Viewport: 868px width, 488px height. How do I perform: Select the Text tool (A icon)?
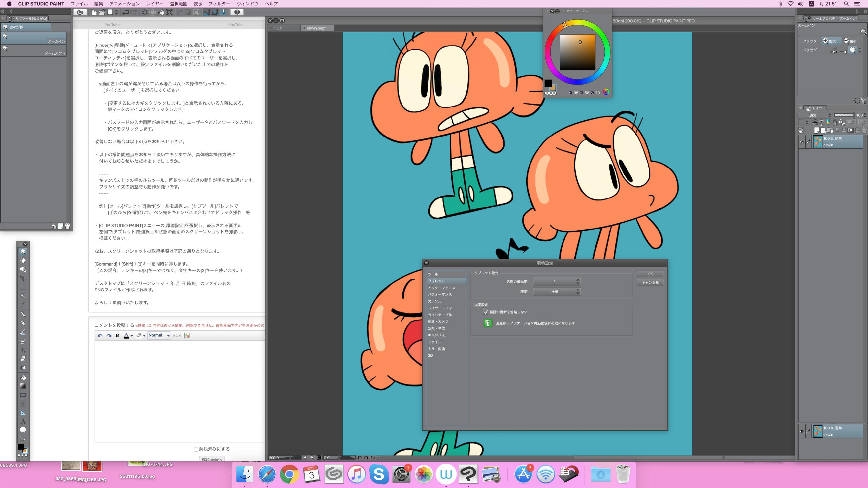(x=23, y=421)
